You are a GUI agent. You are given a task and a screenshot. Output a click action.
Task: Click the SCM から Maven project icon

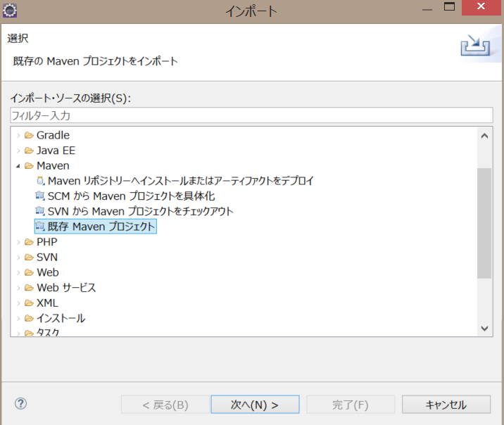click(40, 196)
